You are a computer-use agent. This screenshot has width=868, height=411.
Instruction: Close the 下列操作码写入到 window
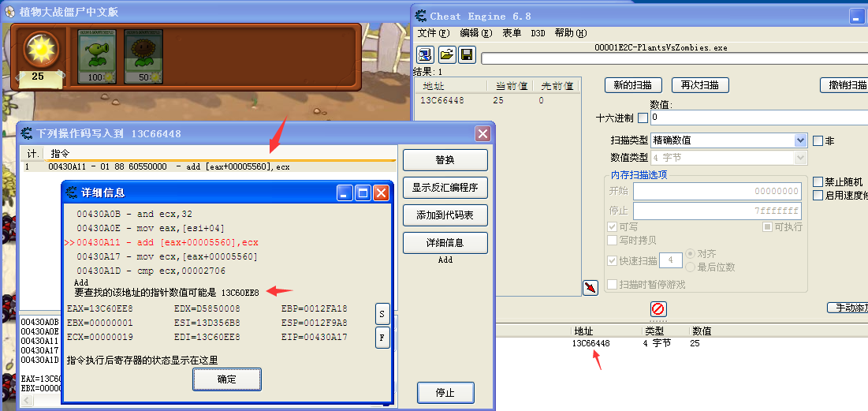coord(482,133)
